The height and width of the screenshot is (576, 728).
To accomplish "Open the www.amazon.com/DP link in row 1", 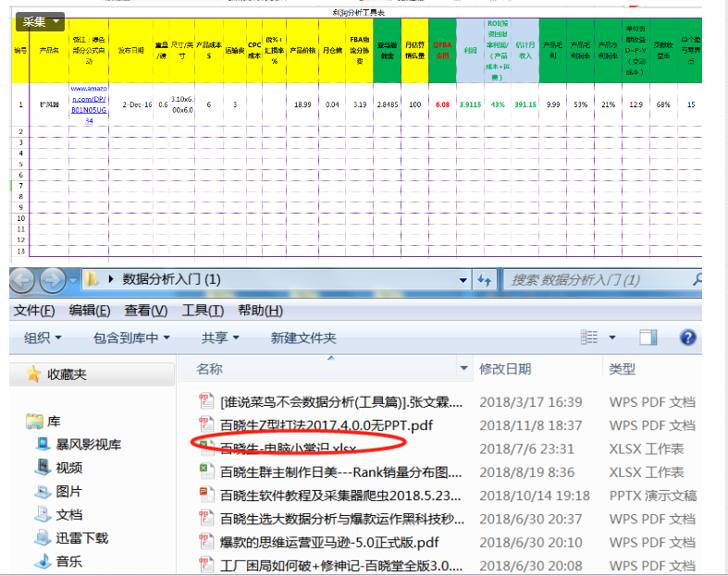I will tap(89, 104).
